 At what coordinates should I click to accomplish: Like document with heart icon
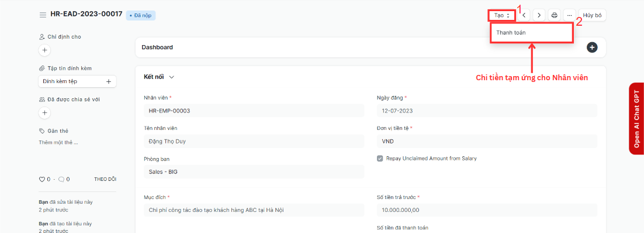[x=41, y=179]
